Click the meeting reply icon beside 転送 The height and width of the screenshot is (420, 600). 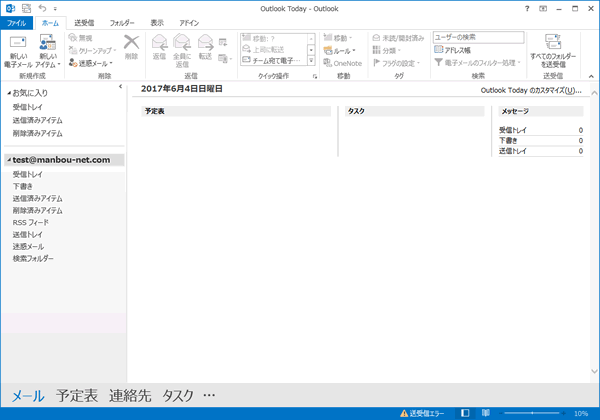(x=223, y=42)
